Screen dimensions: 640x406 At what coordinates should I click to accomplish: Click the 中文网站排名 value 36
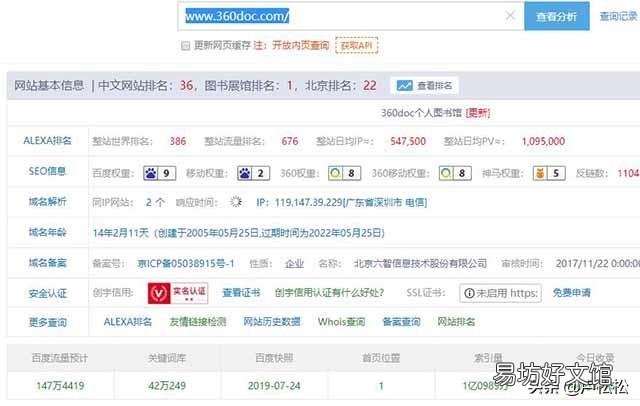tap(186, 86)
